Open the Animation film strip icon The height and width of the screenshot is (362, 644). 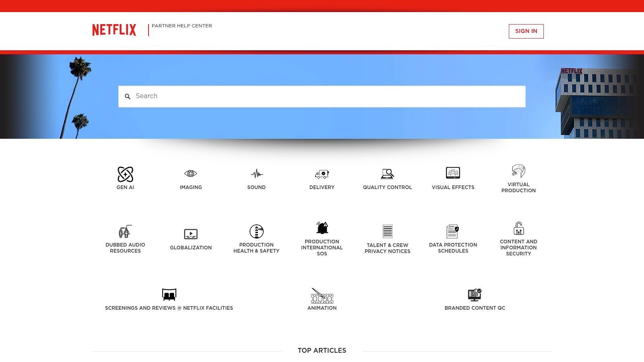pos(322,296)
